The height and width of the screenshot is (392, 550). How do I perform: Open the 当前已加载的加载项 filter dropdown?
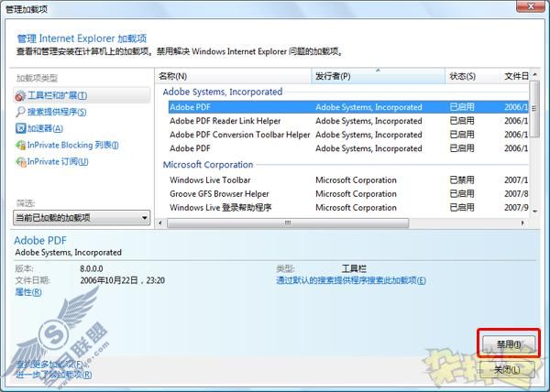pos(82,218)
